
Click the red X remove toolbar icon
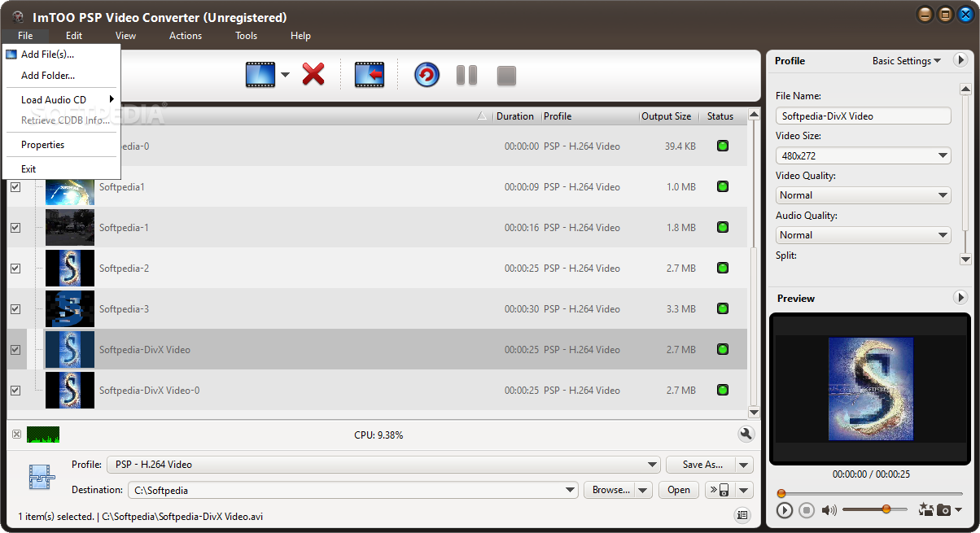313,75
